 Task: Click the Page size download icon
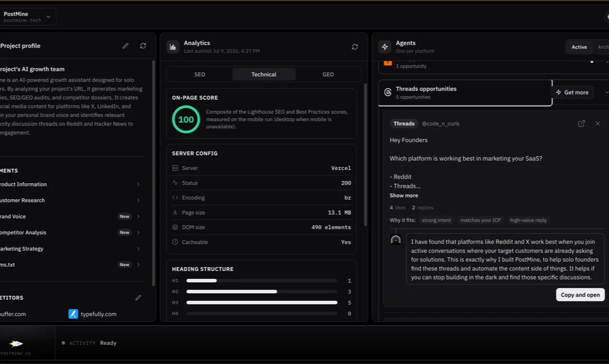click(175, 213)
